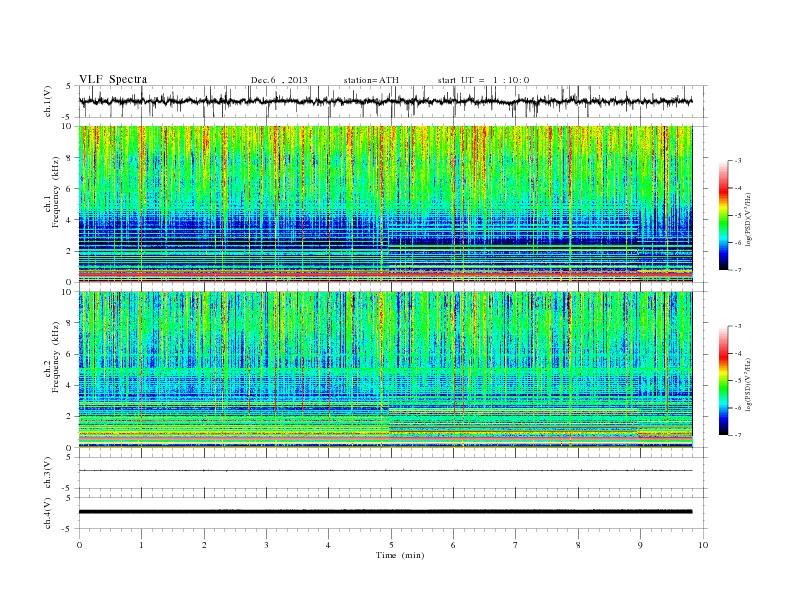
Task: Click the x-axis tick label "10"
Action: [703, 545]
